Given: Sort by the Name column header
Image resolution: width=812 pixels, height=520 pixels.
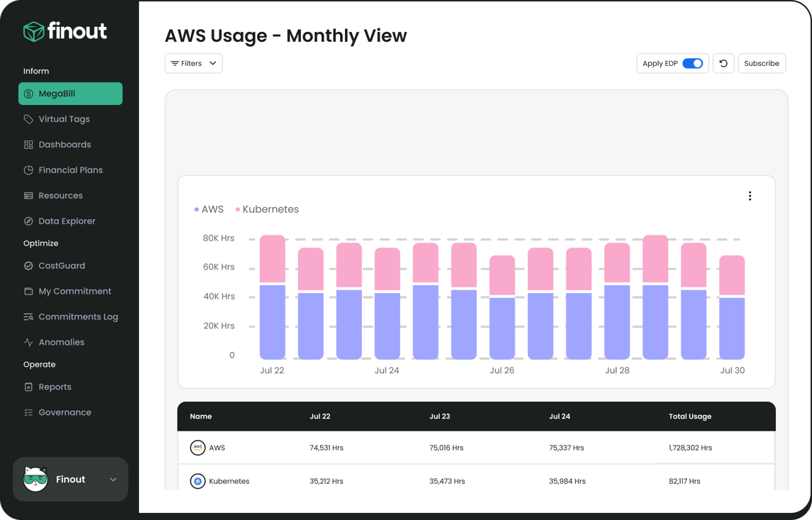Looking at the screenshot, I should coord(201,416).
